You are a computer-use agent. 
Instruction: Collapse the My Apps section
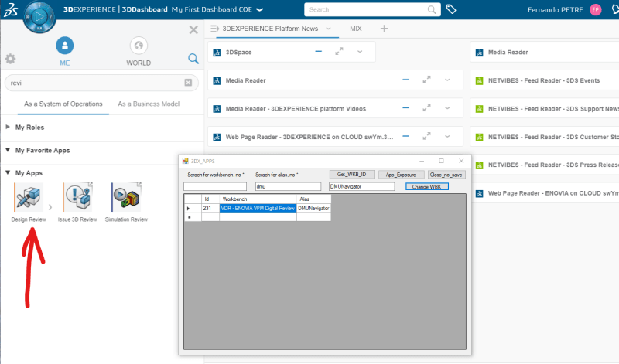(8, 172)
